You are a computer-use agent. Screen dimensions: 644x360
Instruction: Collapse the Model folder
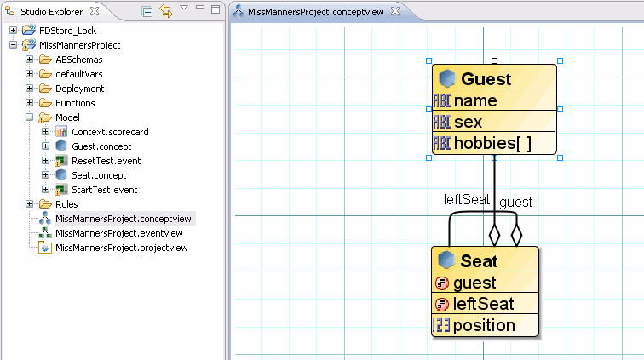pos(29,117)
